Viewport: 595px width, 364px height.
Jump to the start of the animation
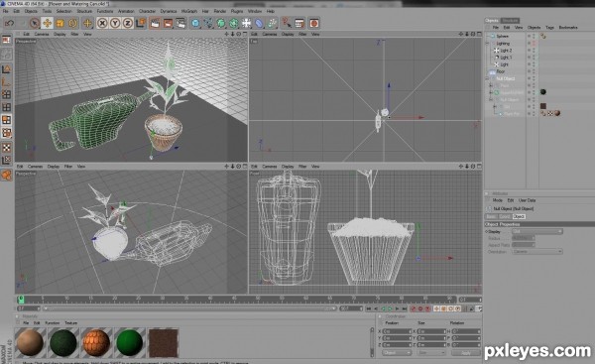coord(369,309)
